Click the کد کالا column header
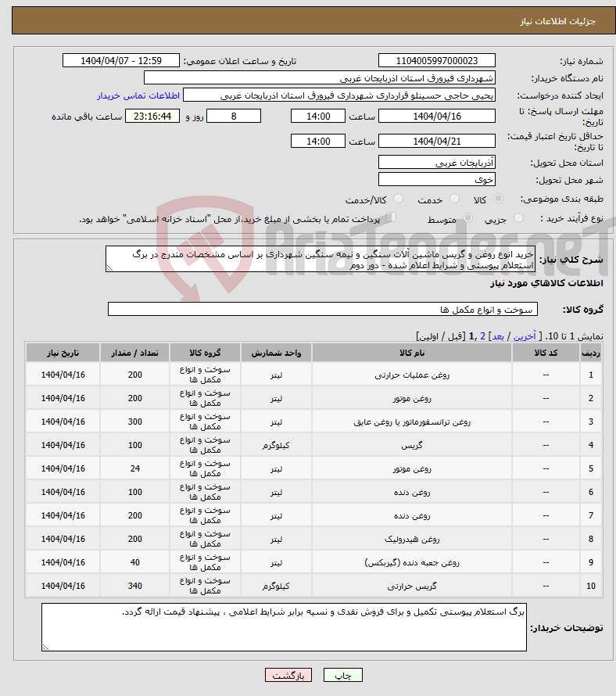This screenshot has width=616, height=696. click(546, 353)
